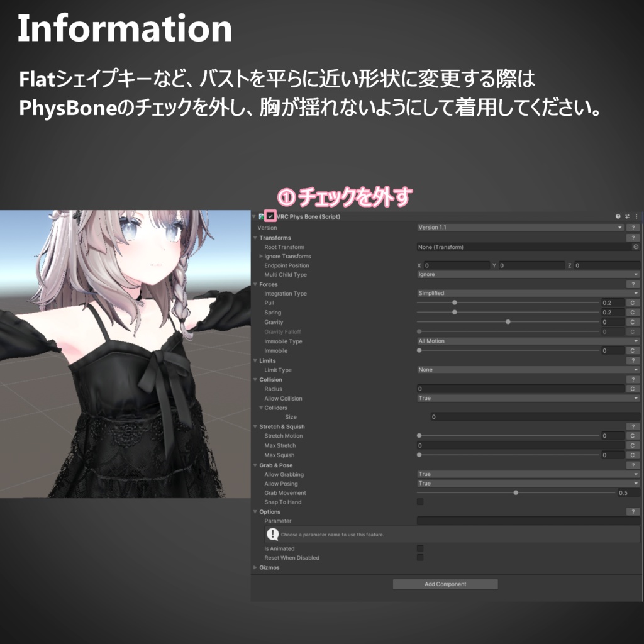Screen dimensions: 644x644
Task: Open the Allow Grabbing dropdown
Action: pos(528,474)
